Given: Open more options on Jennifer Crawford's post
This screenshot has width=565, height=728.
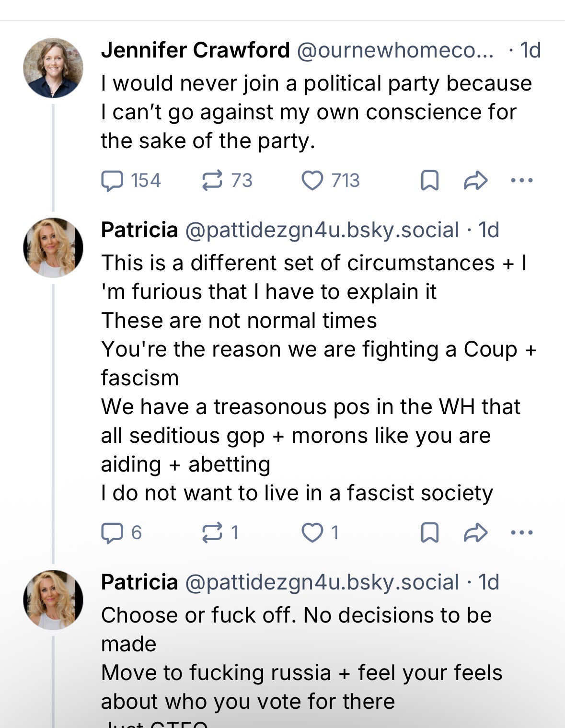Looking at the screenshot, I should pyautogui.click(x=522, y=181).
